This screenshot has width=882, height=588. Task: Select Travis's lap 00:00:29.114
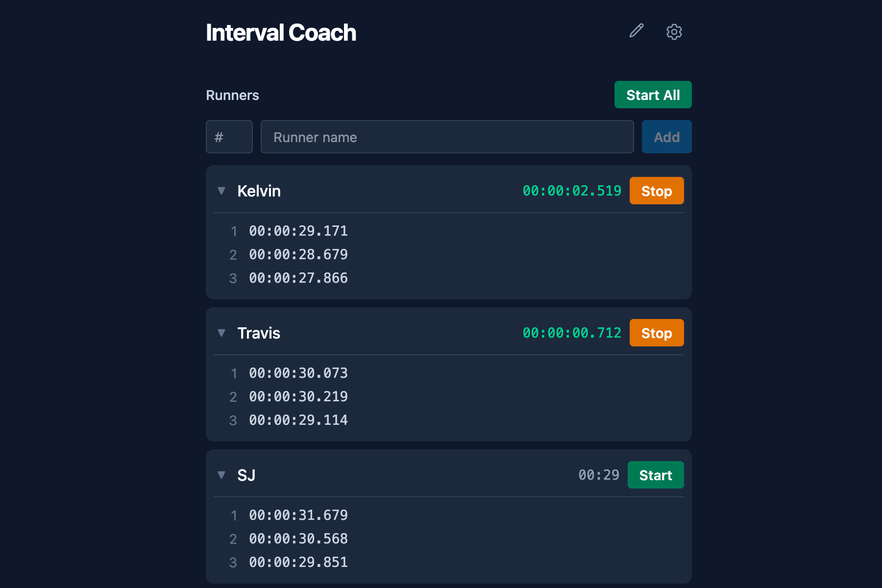pyautogui.click(x=298, y=420)
